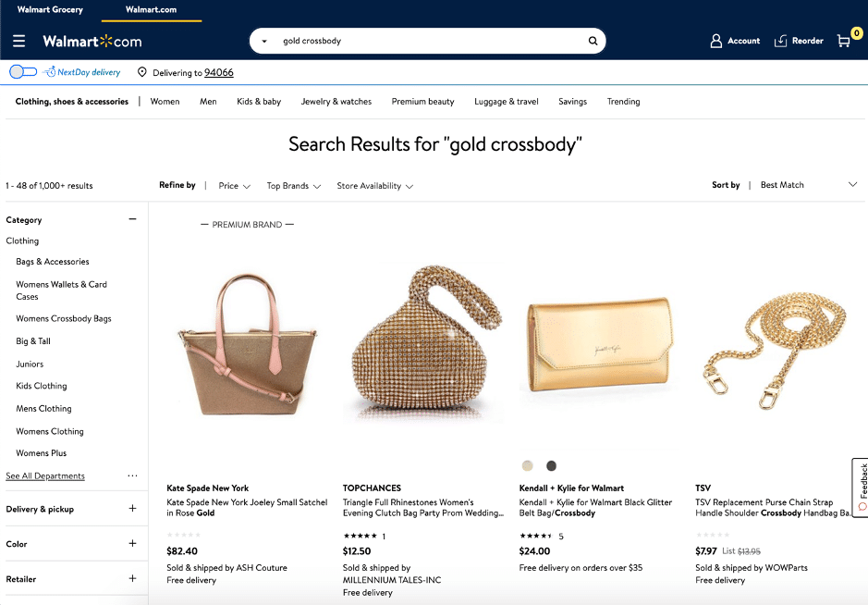Select the black color swatch on Kendall + Kylie bag
This screenshot has height=605, width=868.
[551, 465]
